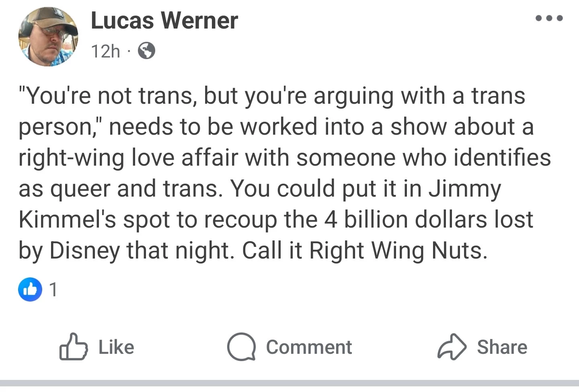Click the Lucas Werner name link

coord(164,21)
